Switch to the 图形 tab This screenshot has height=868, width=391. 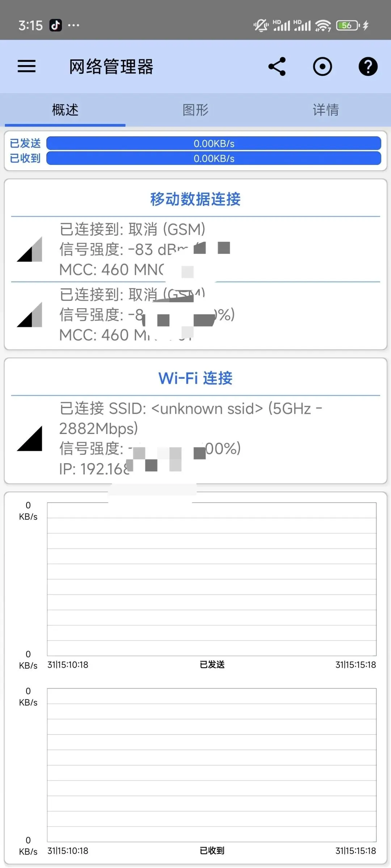[x=195, y=110]
